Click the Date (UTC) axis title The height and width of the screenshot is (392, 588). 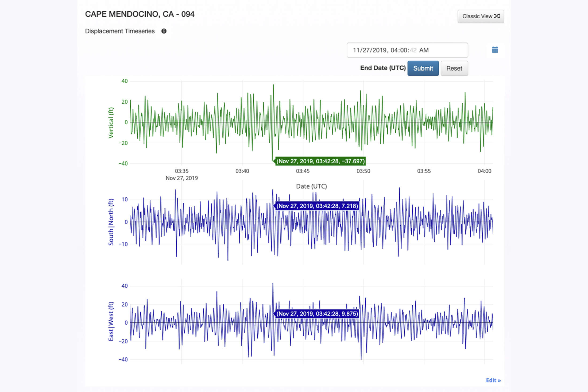pos(311,186)
